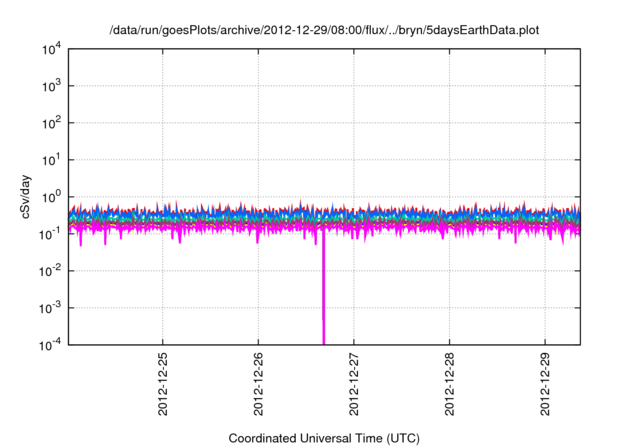Click the 10^2 y-axis tick label
The image size is (640, 448).
pos(52,123)
